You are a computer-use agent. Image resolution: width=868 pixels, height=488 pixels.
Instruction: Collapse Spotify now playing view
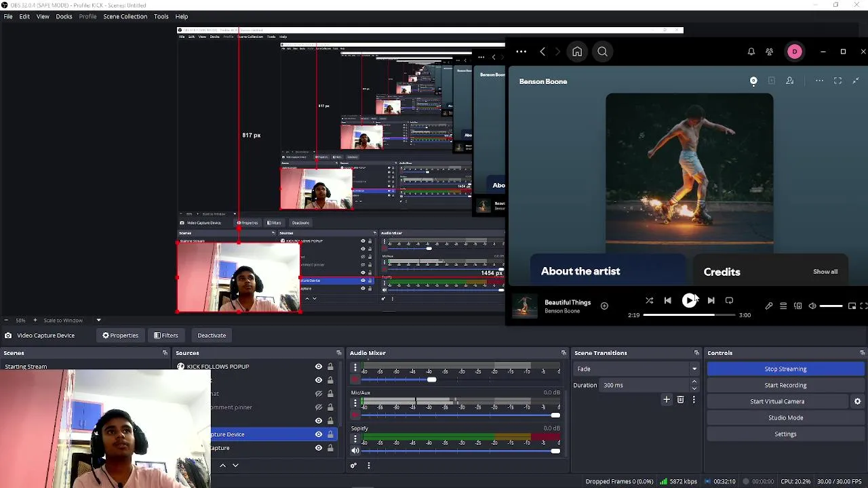tap(855, 81)
